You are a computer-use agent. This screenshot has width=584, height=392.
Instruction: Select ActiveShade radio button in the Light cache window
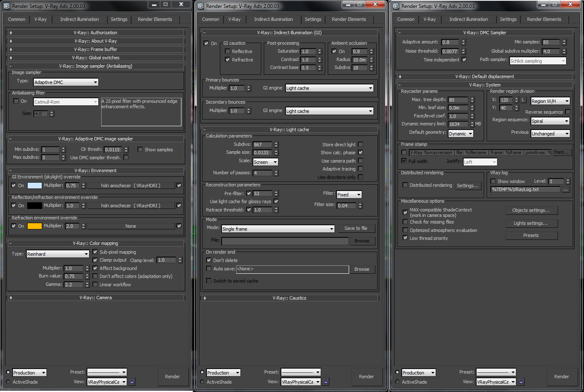202,382
